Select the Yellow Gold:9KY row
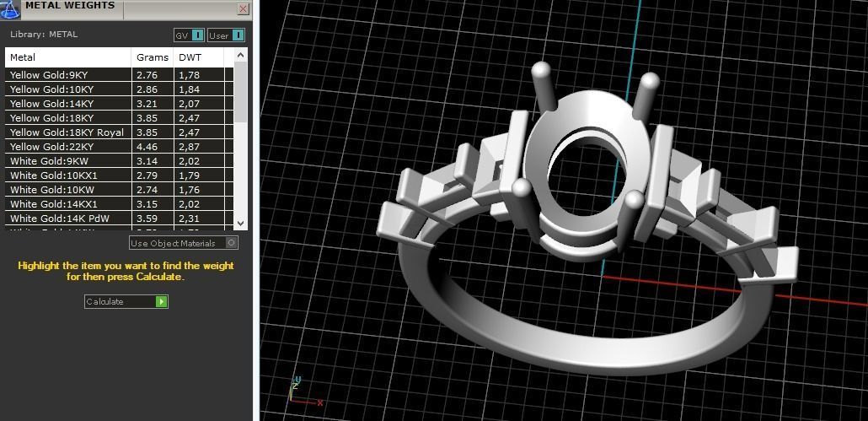The width and height of the screenshot is (868, 421). (x=119, y=75)
